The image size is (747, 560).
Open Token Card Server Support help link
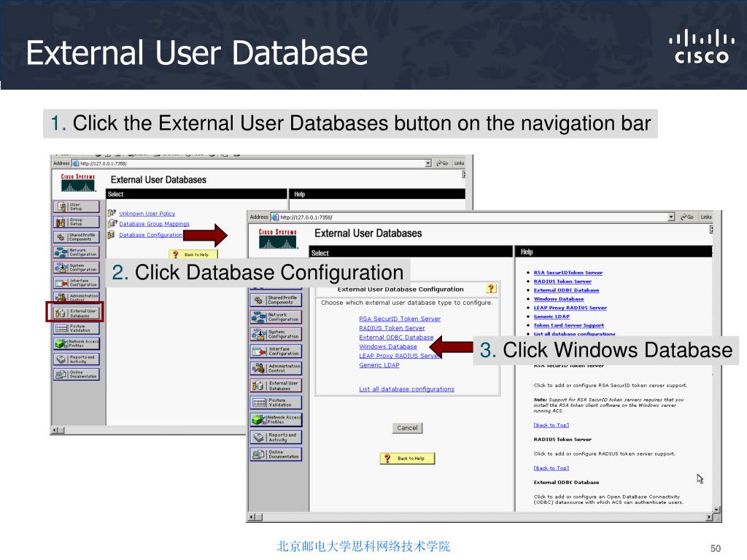coord(569,325)
